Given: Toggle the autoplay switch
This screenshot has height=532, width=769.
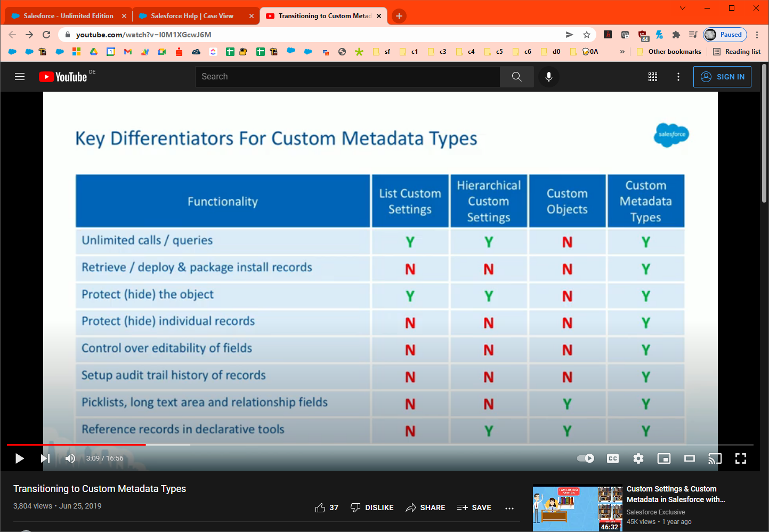Looking at the screenshot, I should (x=586, y=458).
